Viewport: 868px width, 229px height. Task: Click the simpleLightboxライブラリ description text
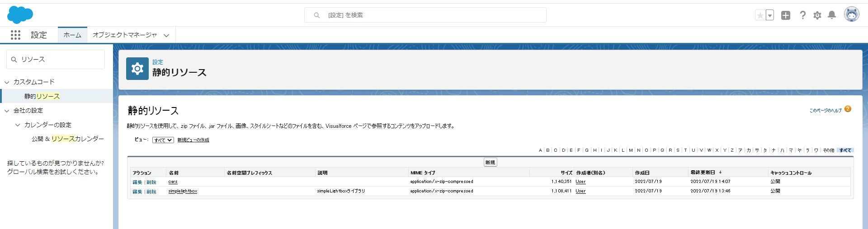[341, 191]
